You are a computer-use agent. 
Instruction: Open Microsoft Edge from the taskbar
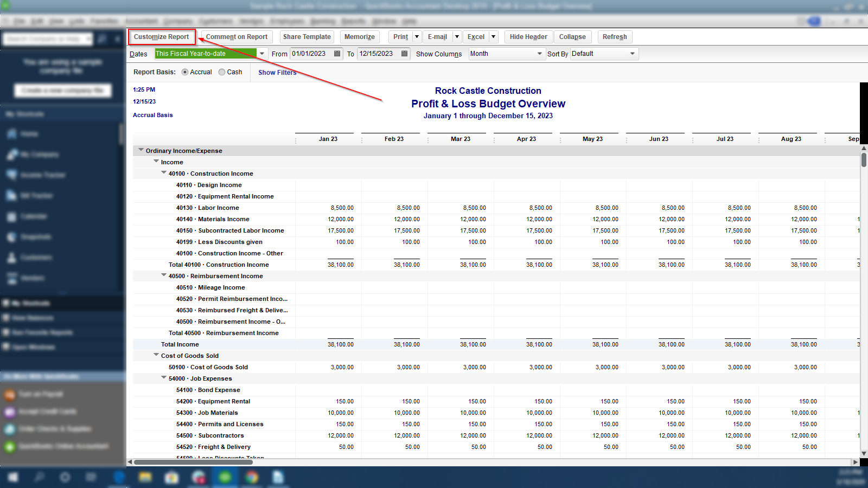[x=119, y=477]
